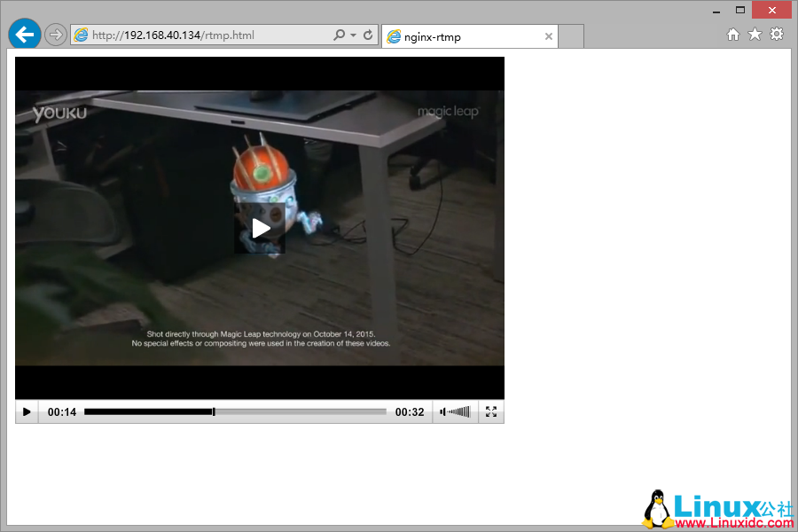Screen dimensions: 798x532
Task: Open the Tools gear icon
Action: tap(777, 35)
